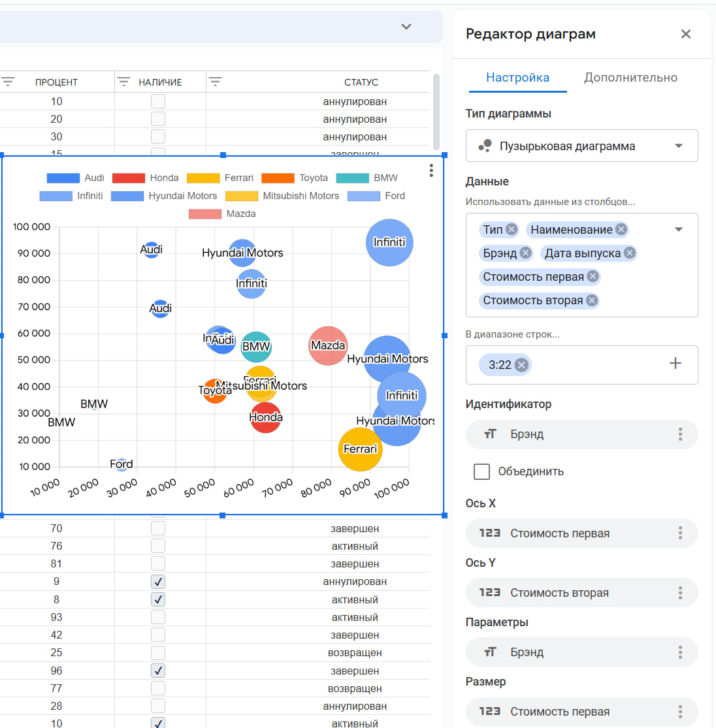Uncheck the checkbox in the row with percent 96
The image size is (716, 728).
157,670
